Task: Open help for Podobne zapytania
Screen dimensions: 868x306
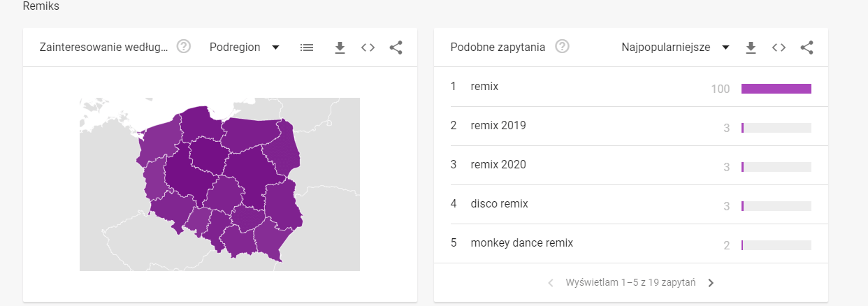Action: point(562,48)
